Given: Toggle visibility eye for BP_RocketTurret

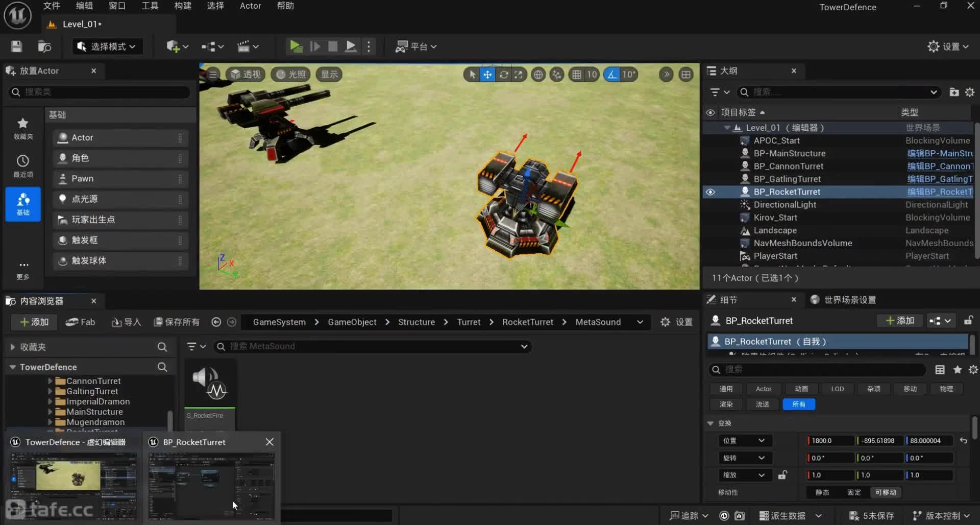Looking at the screenshot, I should 710,192.
